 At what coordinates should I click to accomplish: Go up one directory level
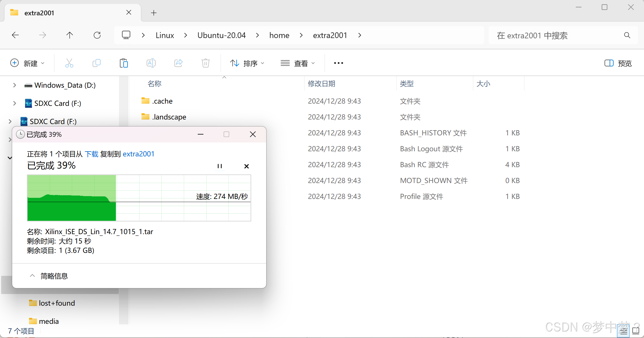(70, 35)
